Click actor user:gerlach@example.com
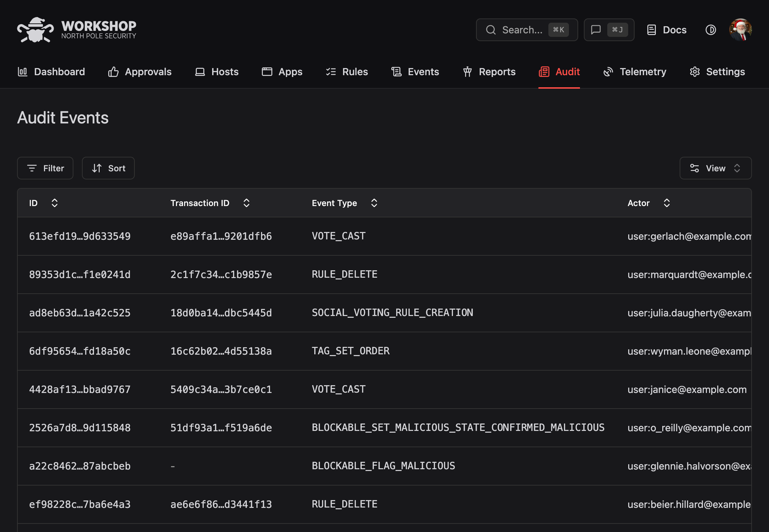 click(x=689, y=236)
